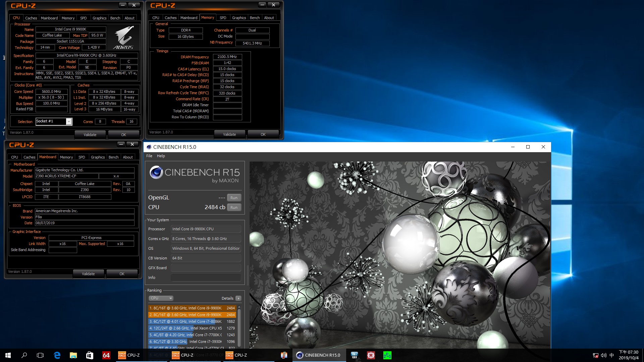Select ranking row 6 Core i7-3930K 1096
The image size is (644, 362).
(x=192, y=342)
